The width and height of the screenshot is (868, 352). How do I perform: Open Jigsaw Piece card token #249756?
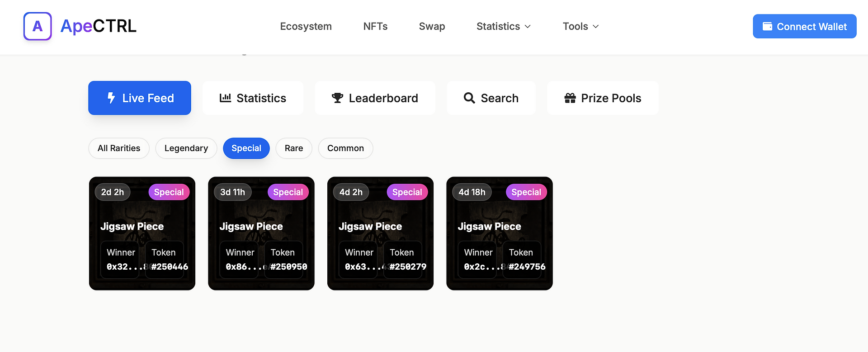500,233
